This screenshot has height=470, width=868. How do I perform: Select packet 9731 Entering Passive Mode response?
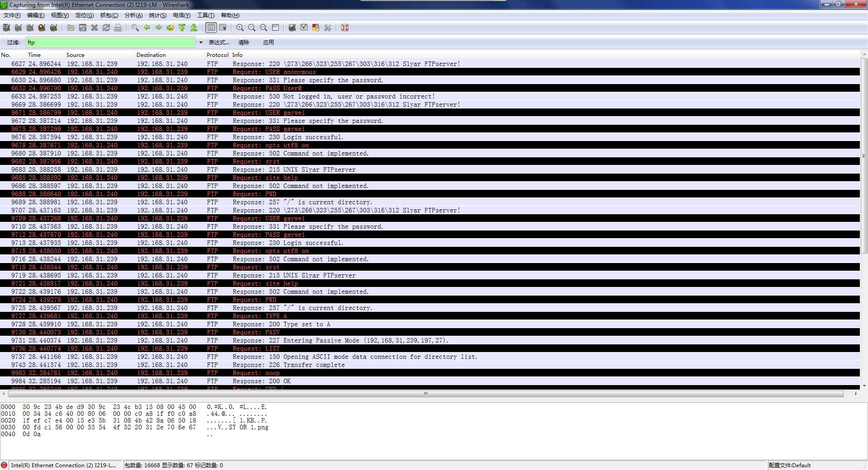coord(430,340)
